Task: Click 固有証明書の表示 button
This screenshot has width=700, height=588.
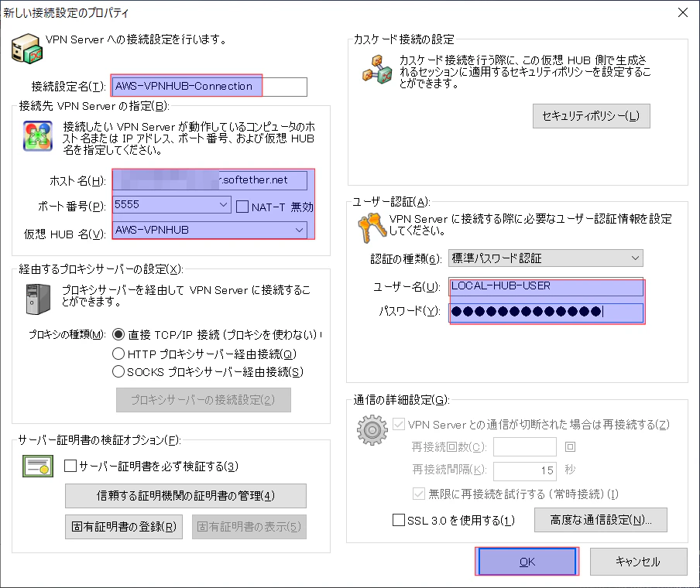Action: (249, 526)
